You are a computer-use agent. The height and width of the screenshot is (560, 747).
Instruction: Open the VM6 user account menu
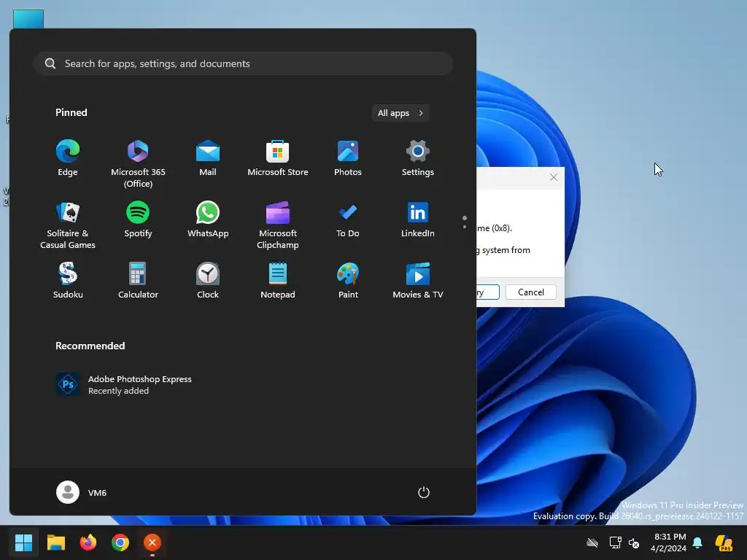pos(82,492)
